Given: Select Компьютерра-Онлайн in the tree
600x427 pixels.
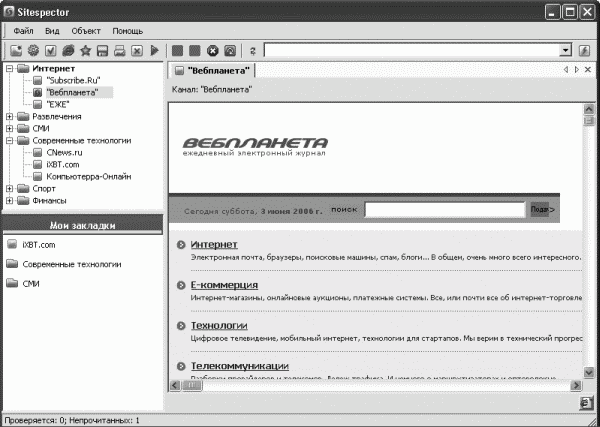Looking at the screenshot, I should tap(89, 177).
